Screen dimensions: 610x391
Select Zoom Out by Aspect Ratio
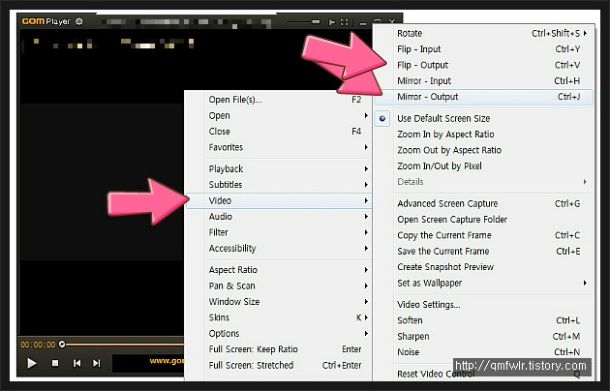(484, 150)
